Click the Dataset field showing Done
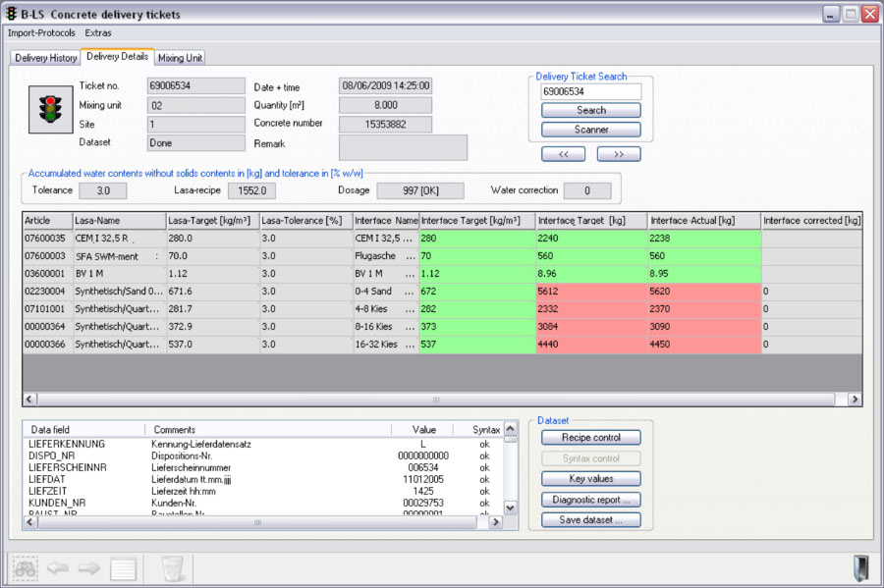The height and width of the screenshot is (588, 884). pyautogui.click(x=196, y=143)
